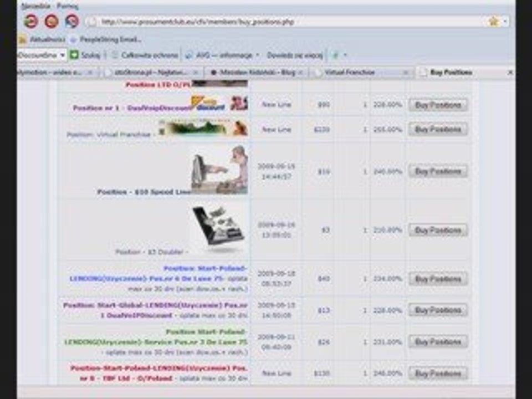Buy Positions for the $13 Start-Global row
Image resolution: width=532 pixels, height=399 pixels.
point(438,310)
